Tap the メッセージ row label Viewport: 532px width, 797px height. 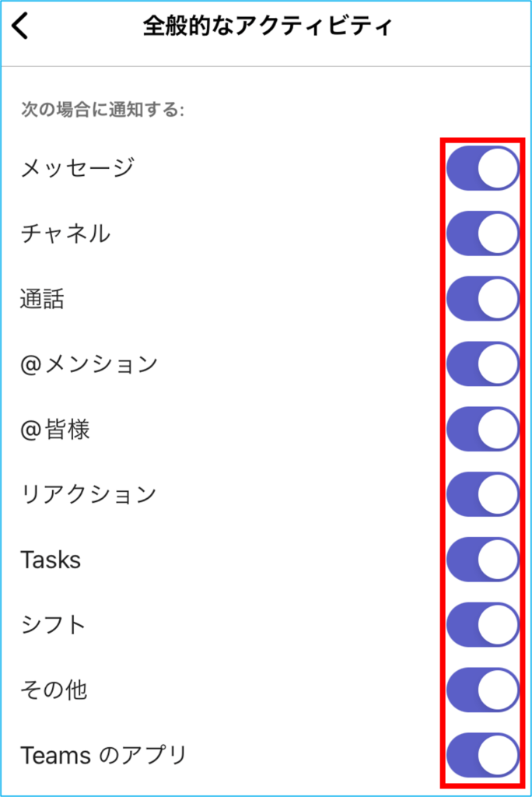pyautogui.click(x=77, y=168)
